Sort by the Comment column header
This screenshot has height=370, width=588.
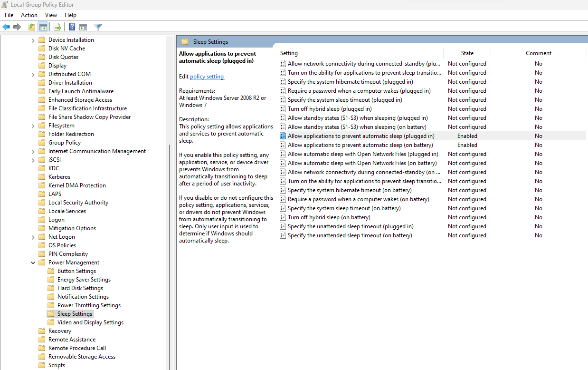539,53
